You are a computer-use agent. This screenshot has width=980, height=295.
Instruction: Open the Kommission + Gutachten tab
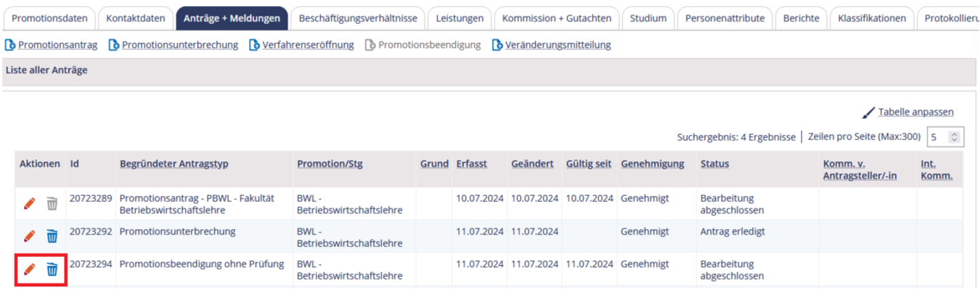557,18
